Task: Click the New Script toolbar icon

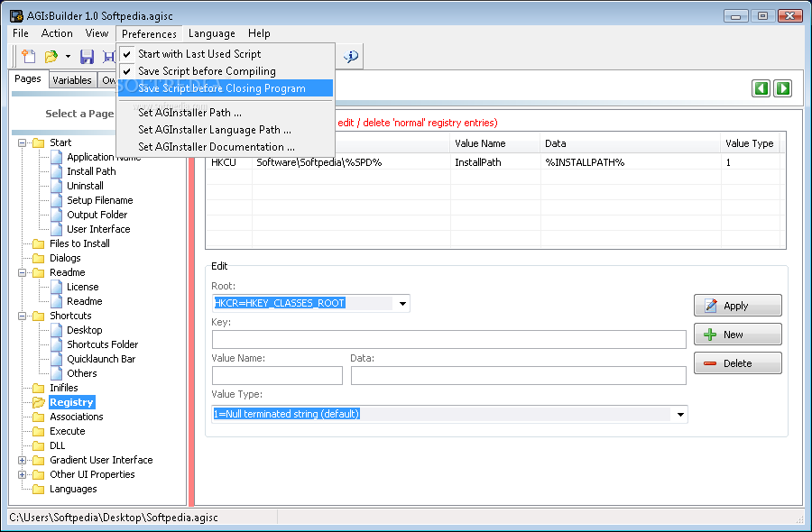Action: (28, 56)
